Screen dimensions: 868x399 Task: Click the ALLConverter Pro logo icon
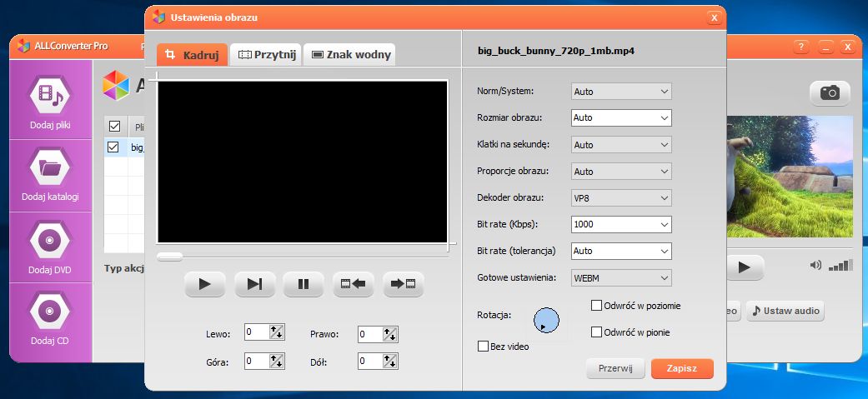24,45
